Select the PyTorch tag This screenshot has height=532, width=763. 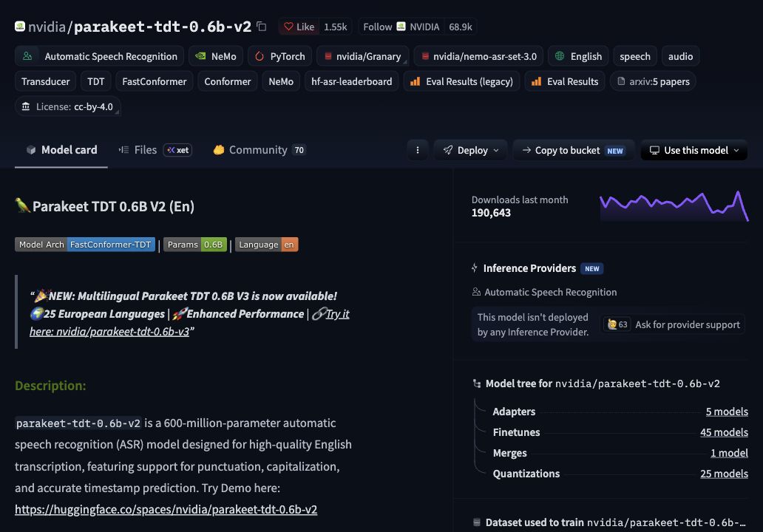279,56
